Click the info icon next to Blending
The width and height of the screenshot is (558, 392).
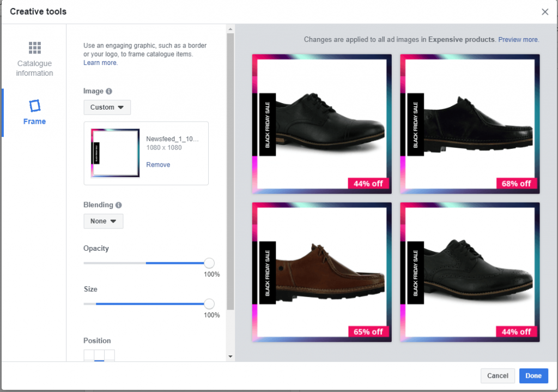[119, 206]
